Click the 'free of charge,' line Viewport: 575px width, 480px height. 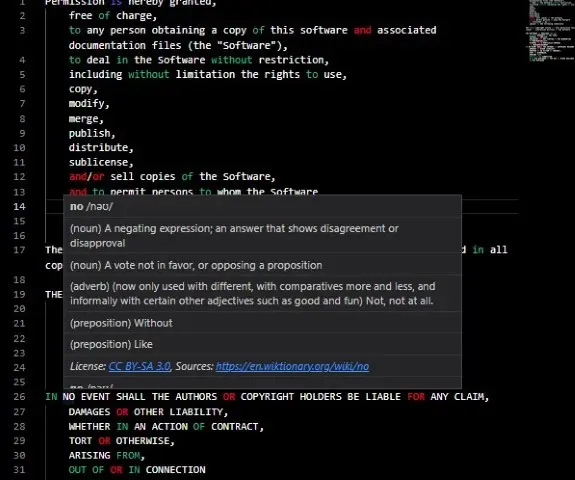[113, 16]
